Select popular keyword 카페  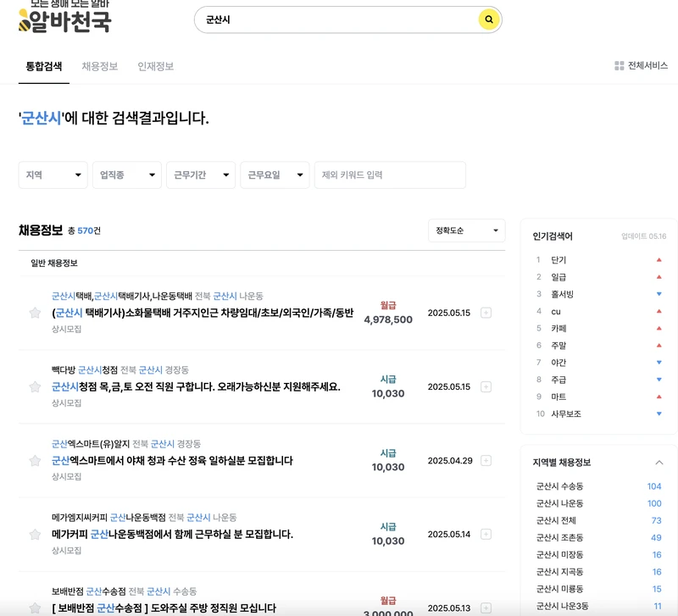559,329
